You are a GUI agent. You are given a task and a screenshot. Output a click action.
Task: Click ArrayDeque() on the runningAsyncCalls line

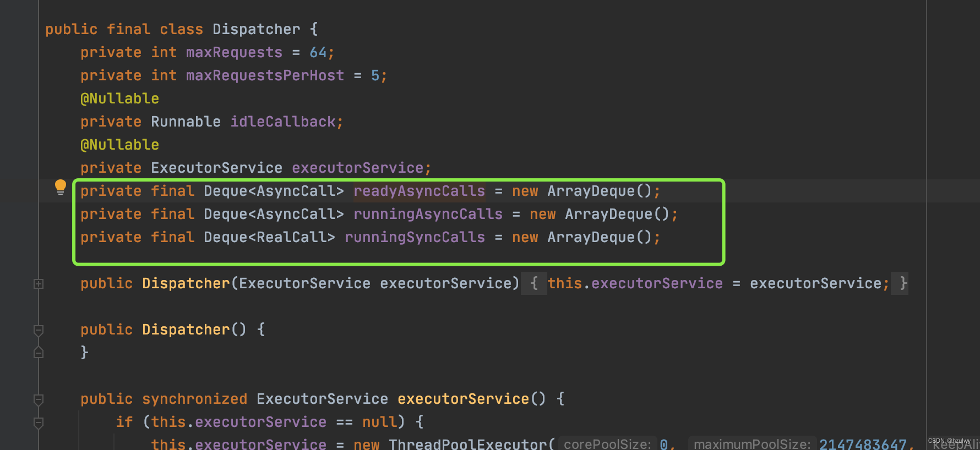click(x=617, y=214)
